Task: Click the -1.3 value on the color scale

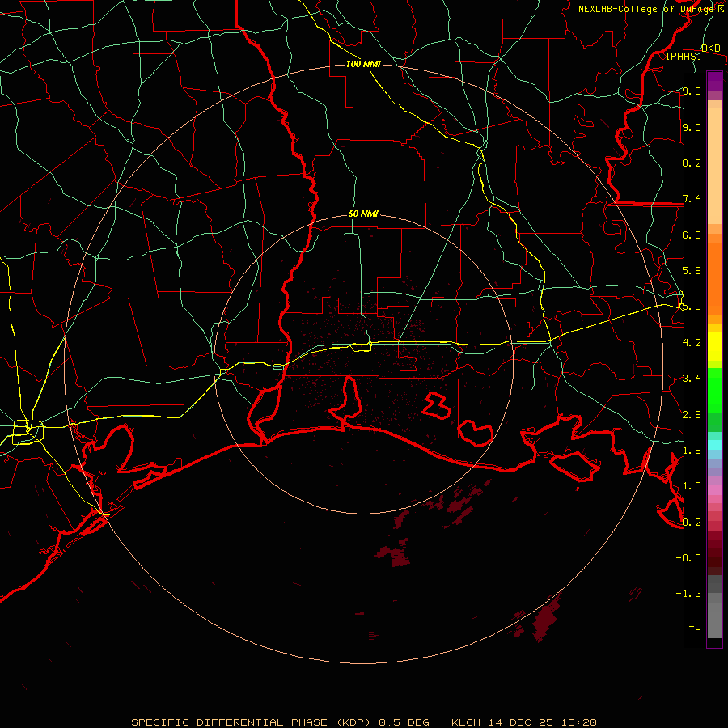Action: (x=688, y=594)
